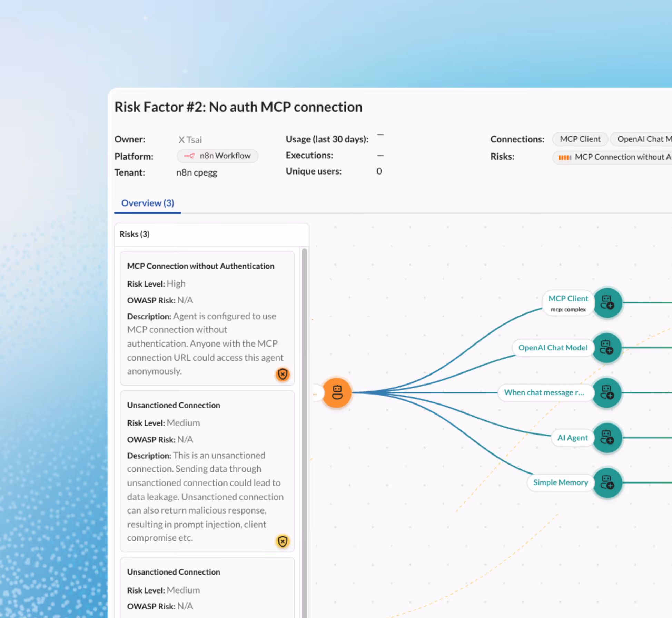Click the MCP Connection without Auth risk tag

point(612,157)
